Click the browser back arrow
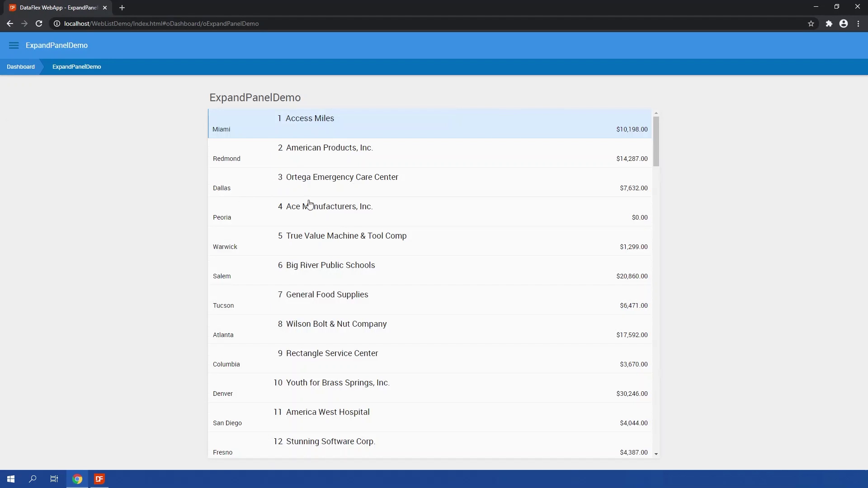868x488 pixels. pos(10,23)
